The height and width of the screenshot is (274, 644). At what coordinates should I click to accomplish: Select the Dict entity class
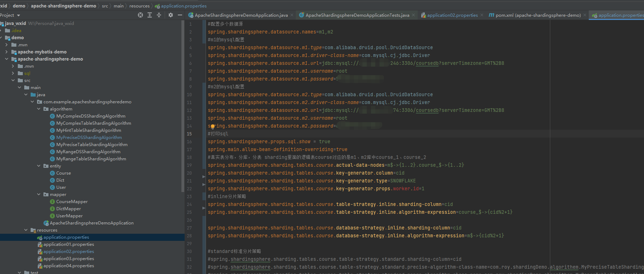tap(60, 180)
